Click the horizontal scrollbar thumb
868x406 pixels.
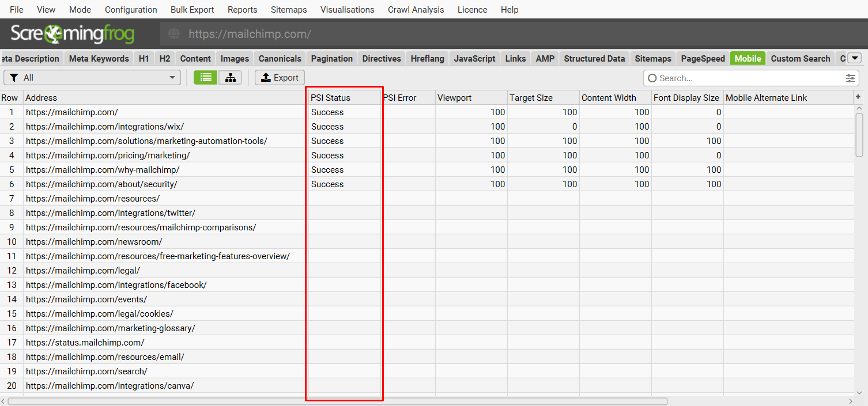(x=337, y=401)
